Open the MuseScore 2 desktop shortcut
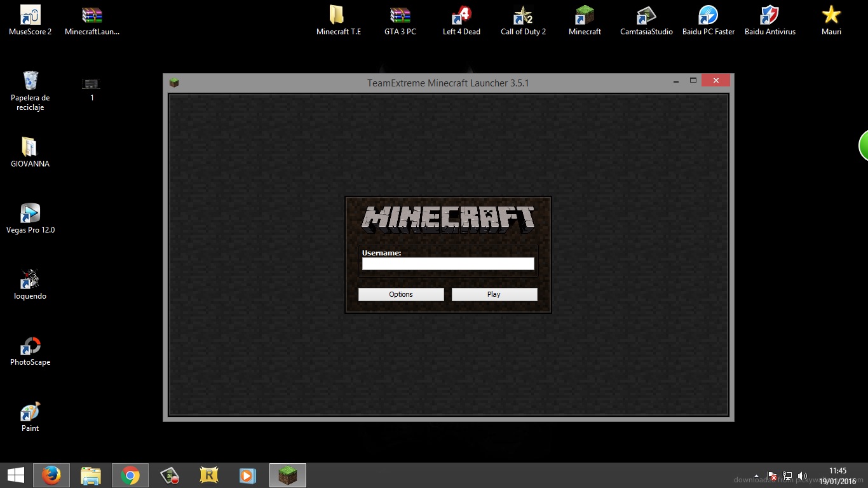This screenshot has width=868, height=488. [30, 20]
